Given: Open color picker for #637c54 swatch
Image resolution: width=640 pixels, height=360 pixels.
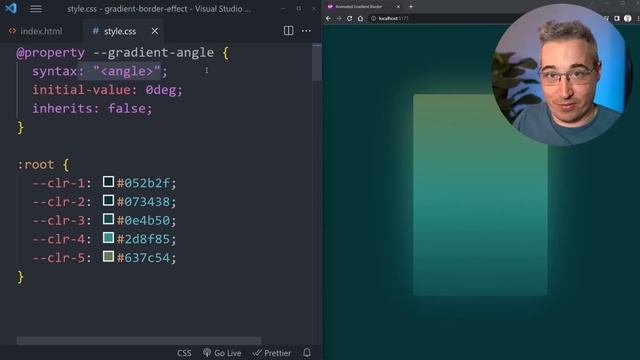Looking at the screenshot, I should (x=108, y=256).
